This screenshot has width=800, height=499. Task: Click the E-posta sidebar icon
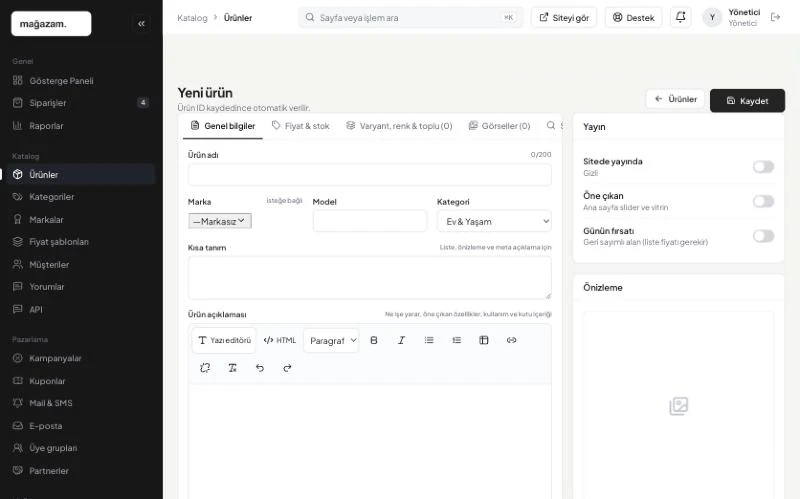[x=18, y=426]
